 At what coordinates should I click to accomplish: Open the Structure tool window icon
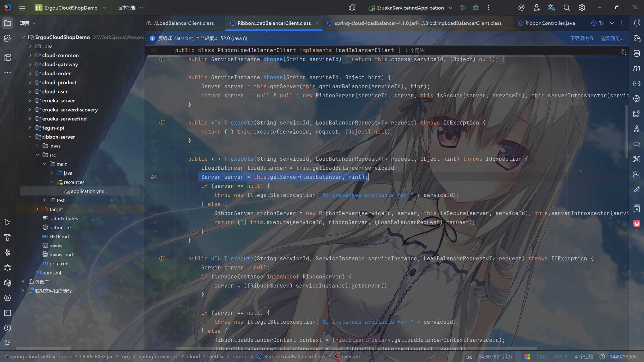tap(8, 57)
